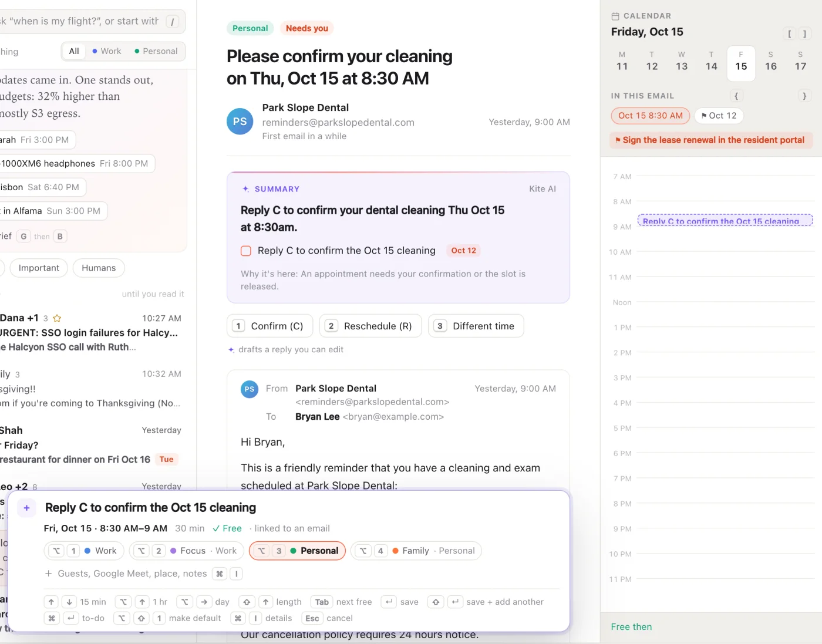Select Monday 11 in the week strip
The image size is (822, 644).
(x=622, y=63)
